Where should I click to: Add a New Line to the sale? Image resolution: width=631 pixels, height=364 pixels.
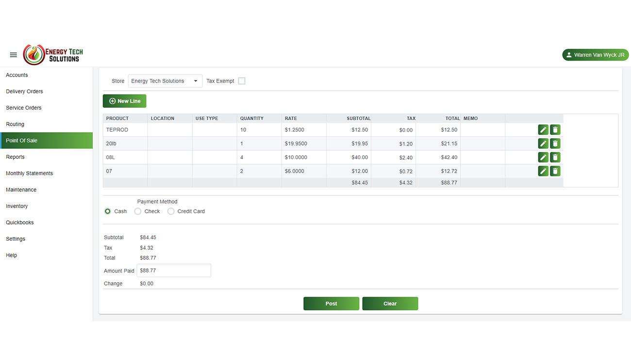tap(125, 101)
